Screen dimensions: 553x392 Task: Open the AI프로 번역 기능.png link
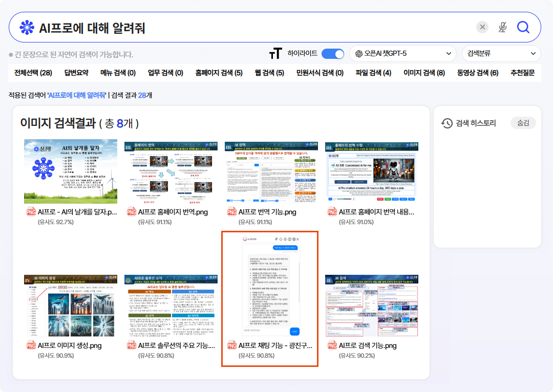[267, 212]
